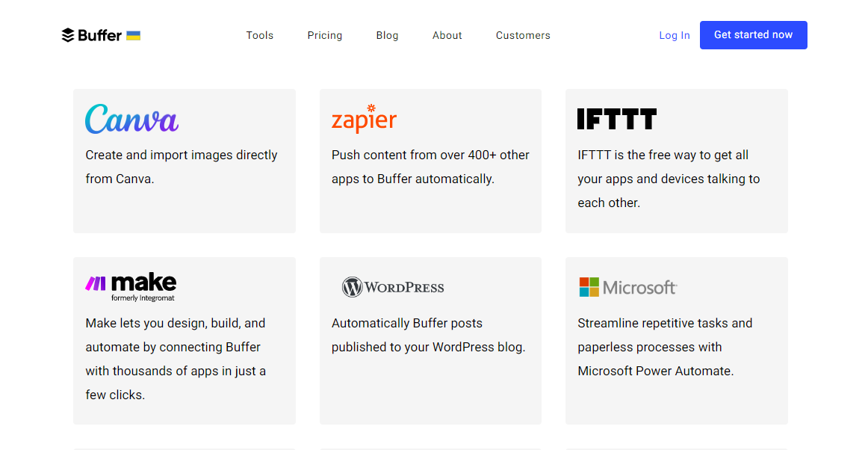Click the Log In link
This screenshot has height=450, width=868.
pos(675,35)
